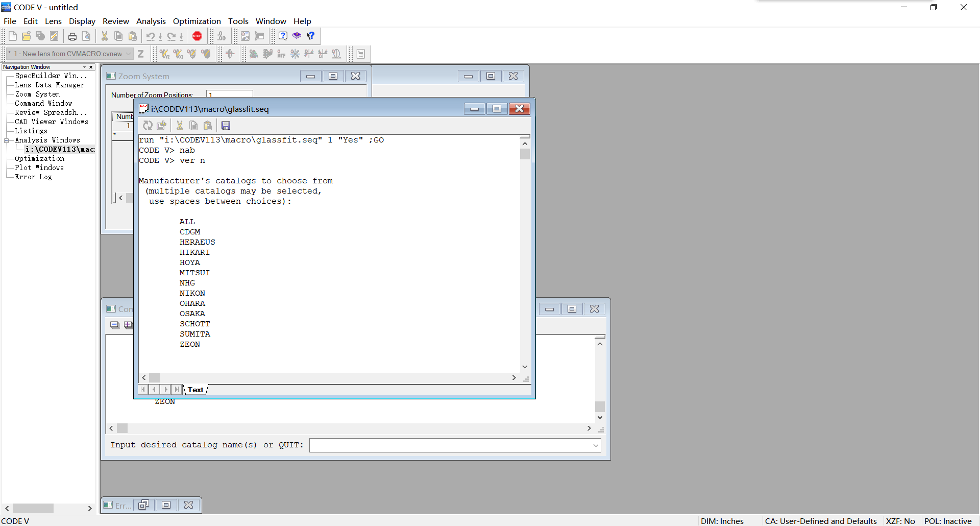Click the red STOP icon
The image size is (980, 526).
point(198,36)
